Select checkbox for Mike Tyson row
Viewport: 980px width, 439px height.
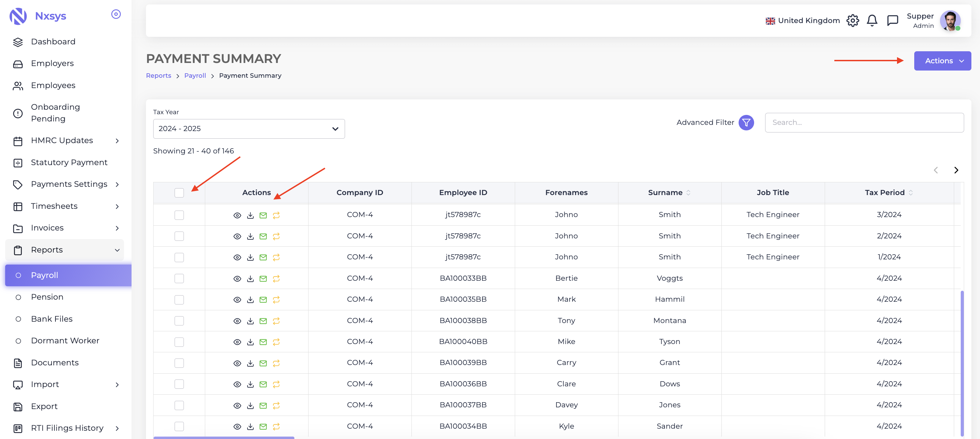[179, 342]
